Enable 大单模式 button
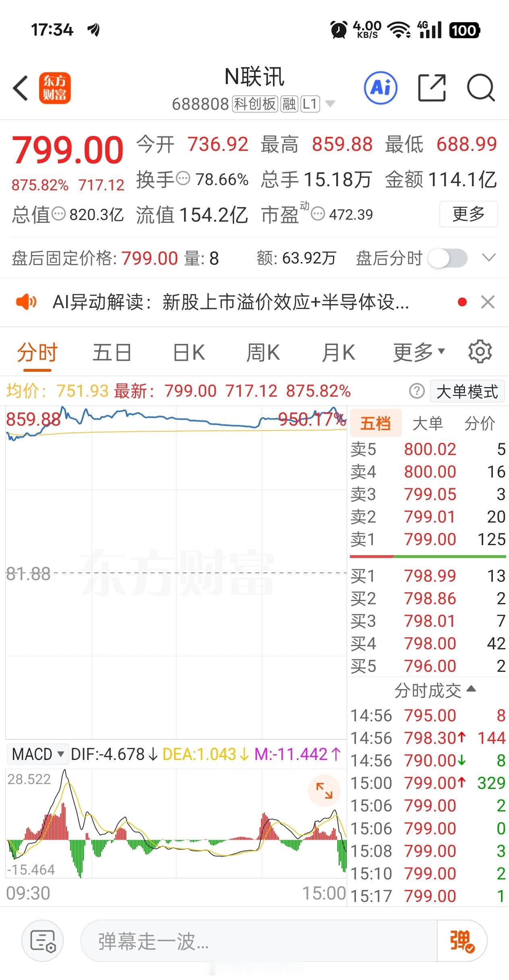Image resolution: width=509 pixels, height=980 pixels. pos(467,391)
